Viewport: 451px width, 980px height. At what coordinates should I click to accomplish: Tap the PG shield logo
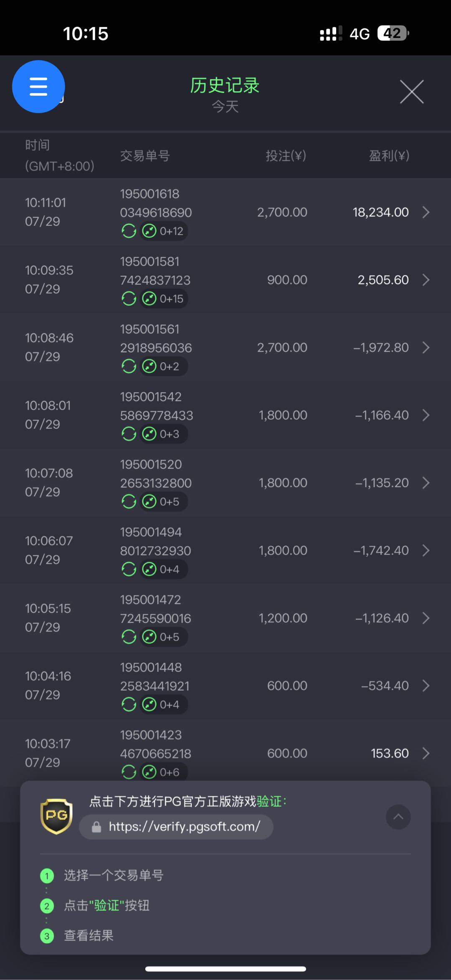coord(56,816)
